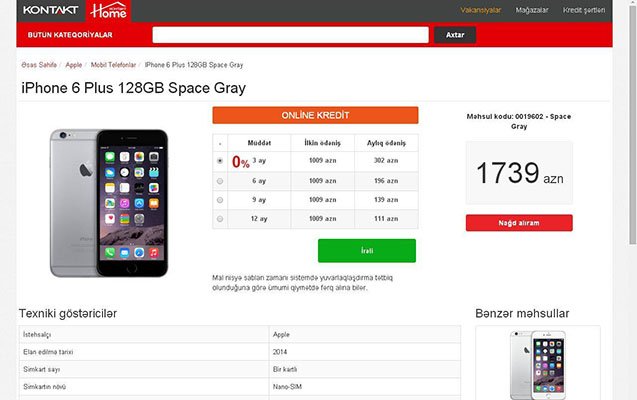Click the Müddət column header
The width and height of the screenshot is (637, 400).
259,143
